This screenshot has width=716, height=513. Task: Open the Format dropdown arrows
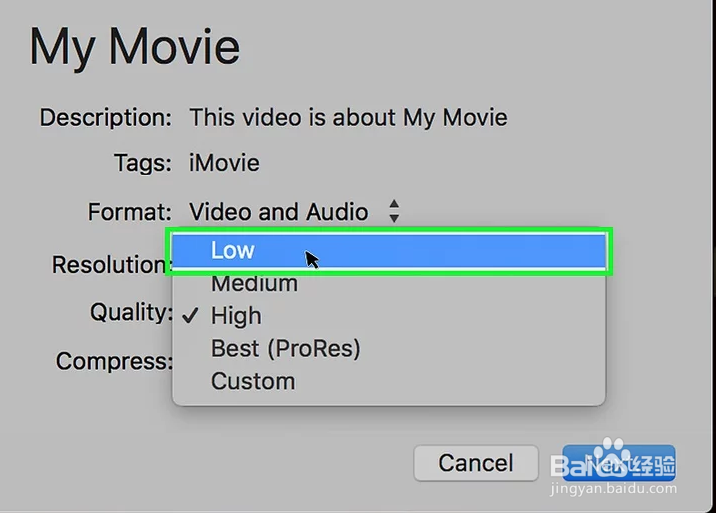[394, 211]
